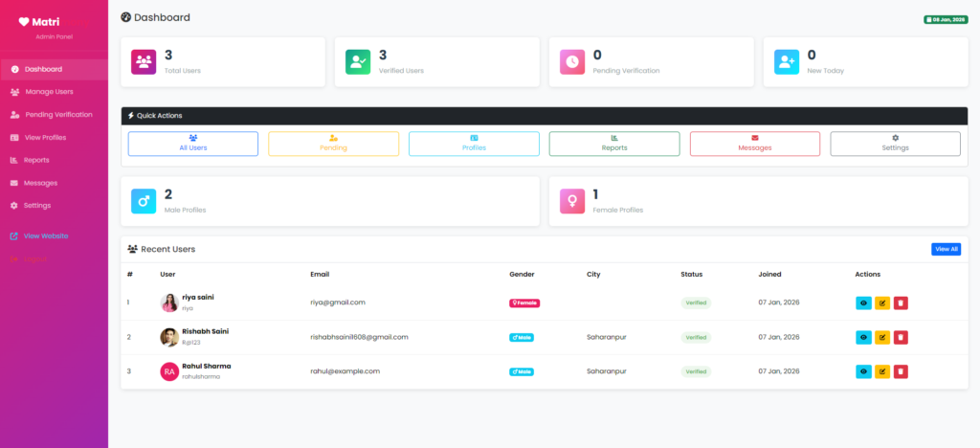The width and height of the screenshot is (980, 448).
Task: Click Rishabh Saini's avatar photo
Action: [x=169, y=337]
